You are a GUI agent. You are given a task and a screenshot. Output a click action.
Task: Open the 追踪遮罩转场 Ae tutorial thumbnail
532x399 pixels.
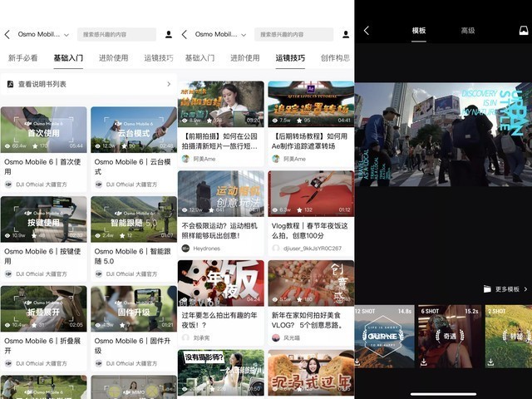pyautogui.click(x=311, y=104)
